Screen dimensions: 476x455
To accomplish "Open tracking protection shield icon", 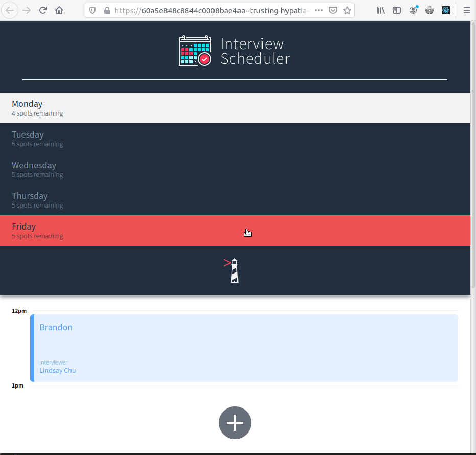I will coord(92,11).
